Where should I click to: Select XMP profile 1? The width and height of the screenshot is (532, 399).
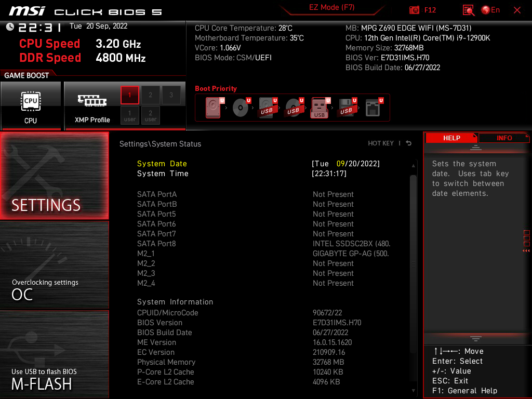tap(129, 95)
